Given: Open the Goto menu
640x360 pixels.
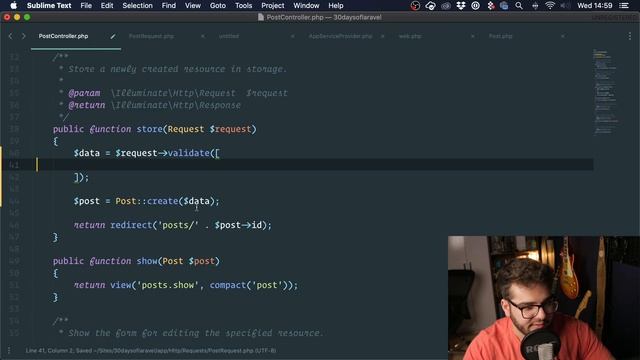Looking at the screenshot, I should (x=218, y=6).
